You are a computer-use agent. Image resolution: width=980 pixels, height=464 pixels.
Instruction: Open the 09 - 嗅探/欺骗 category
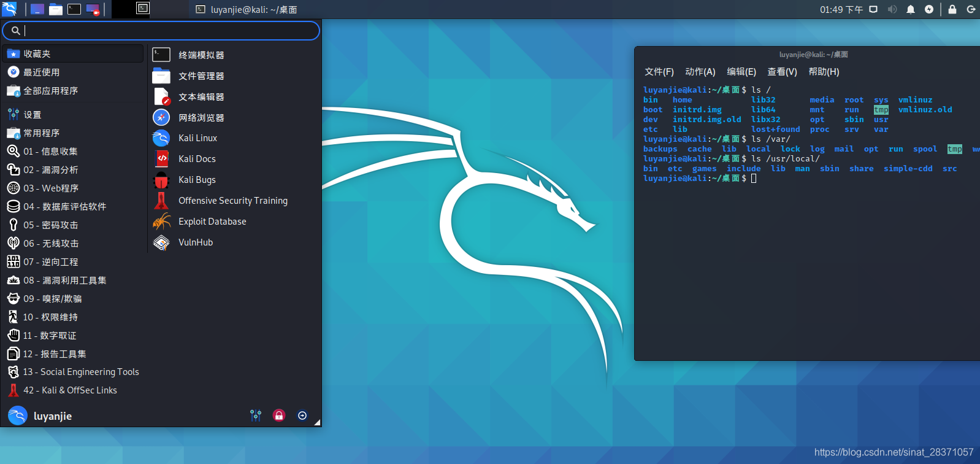pos(74,298)
